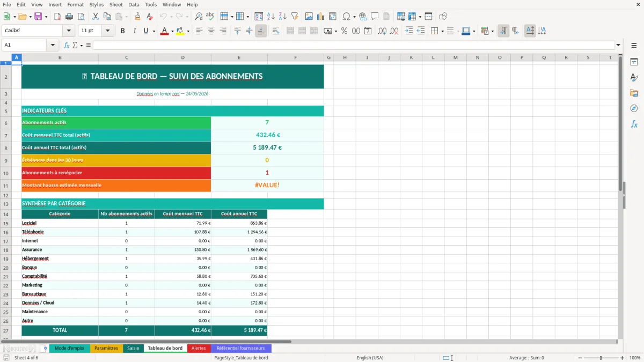Screen dimensions: 644x362
Task: Click Zoom in plus button
Action: pos(622,358)
